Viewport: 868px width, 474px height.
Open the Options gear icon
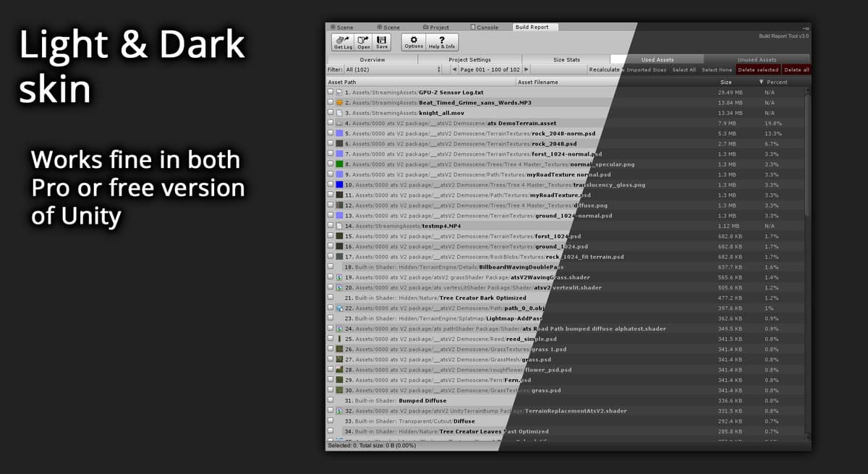[x=414, y=42]
